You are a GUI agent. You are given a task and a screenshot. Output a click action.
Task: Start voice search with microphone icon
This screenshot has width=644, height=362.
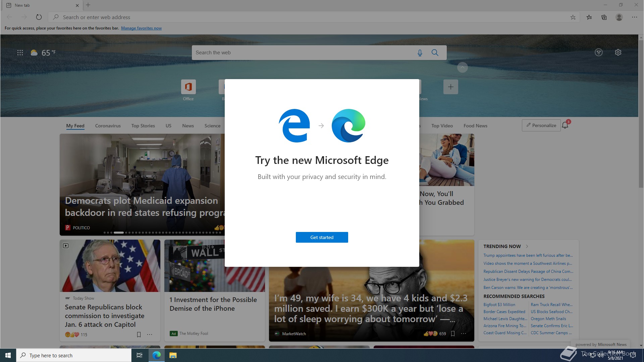point(420,53)
